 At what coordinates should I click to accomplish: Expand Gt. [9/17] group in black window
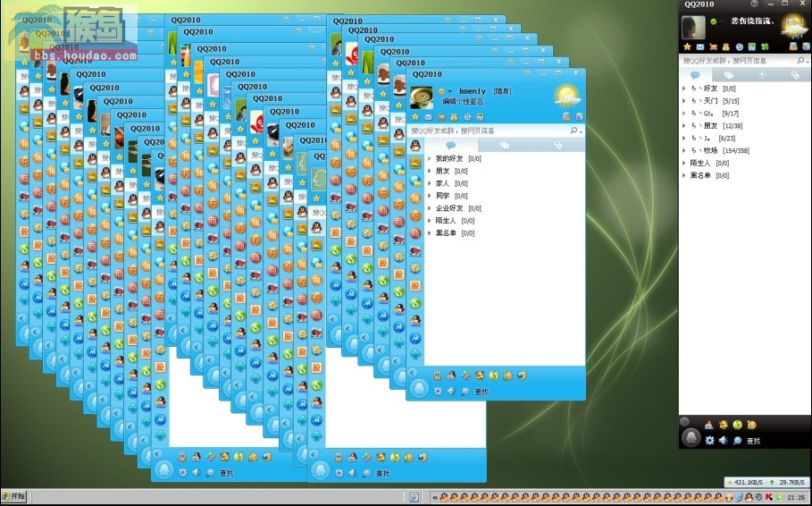(x=684, y=114)
